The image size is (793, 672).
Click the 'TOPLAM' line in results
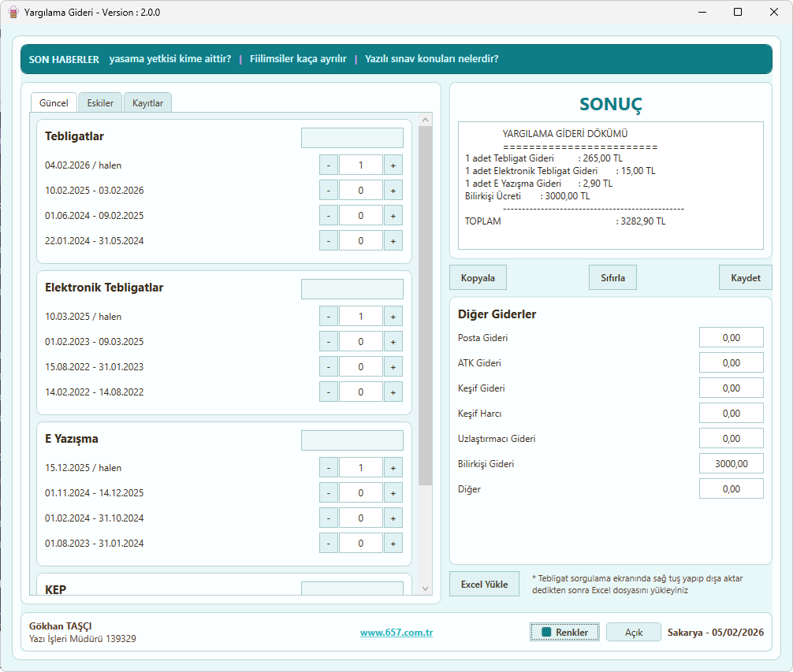565,221
